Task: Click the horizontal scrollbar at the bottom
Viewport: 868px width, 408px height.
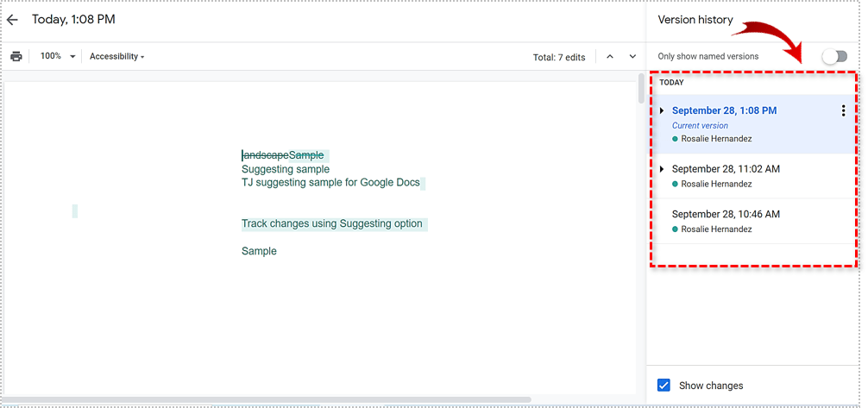Action: (259, 400)
